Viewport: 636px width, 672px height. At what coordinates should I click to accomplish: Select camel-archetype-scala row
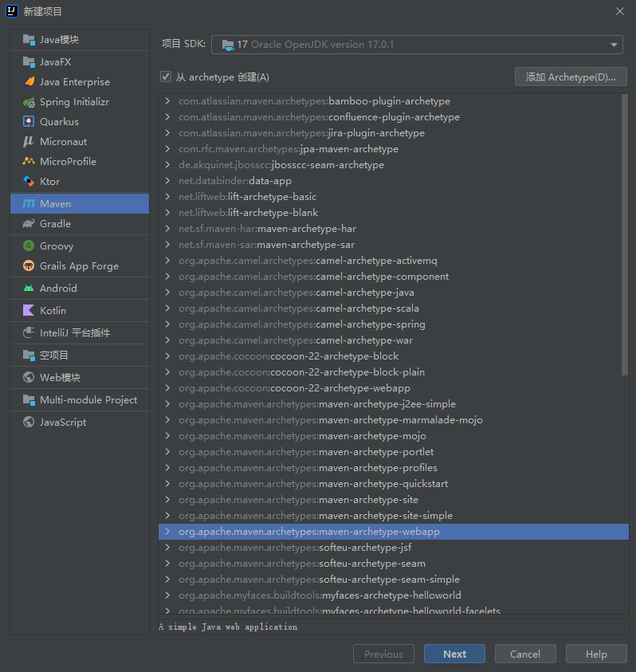click(390, 308)
